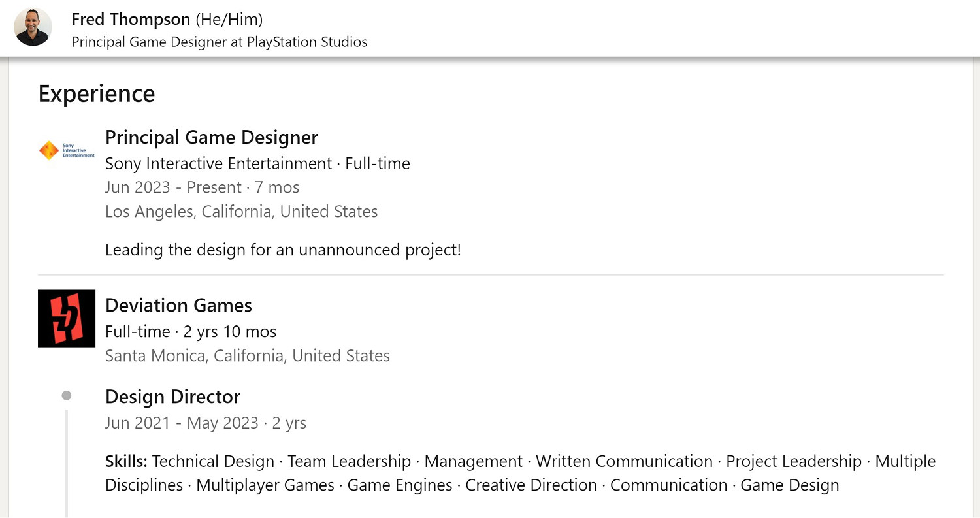980x518 pixels.
Task: Click the Principal Game Designer job title
Action: [211, 137]
